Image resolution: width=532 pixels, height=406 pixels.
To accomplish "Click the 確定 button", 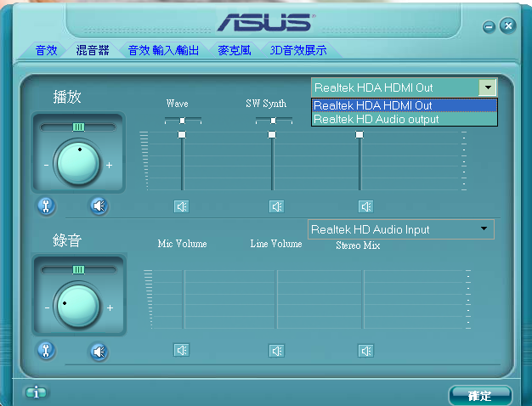I will click(x=480, y=396).
